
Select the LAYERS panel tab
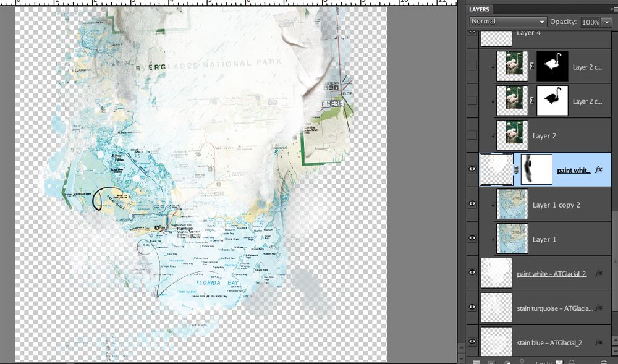479,9
